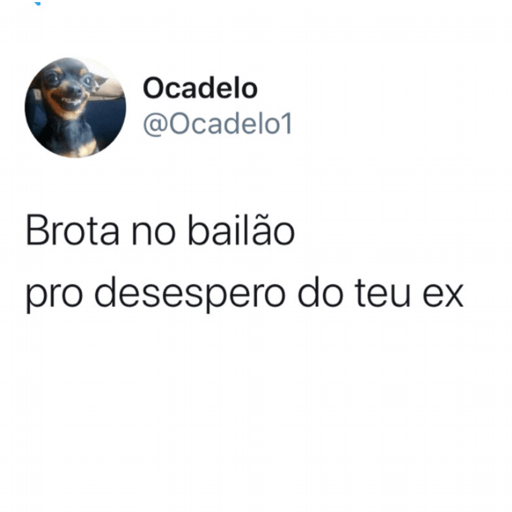Click the "@" symbol in the handle
This screenshot has width=512, height=512.
tap(156, 125)
